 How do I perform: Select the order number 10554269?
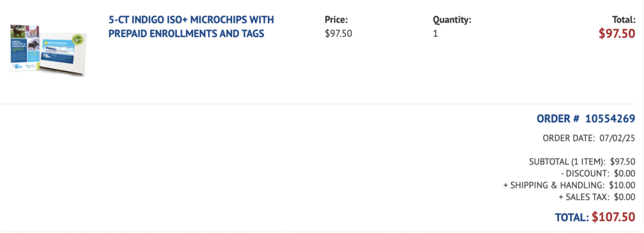click(x=610, y=119)
